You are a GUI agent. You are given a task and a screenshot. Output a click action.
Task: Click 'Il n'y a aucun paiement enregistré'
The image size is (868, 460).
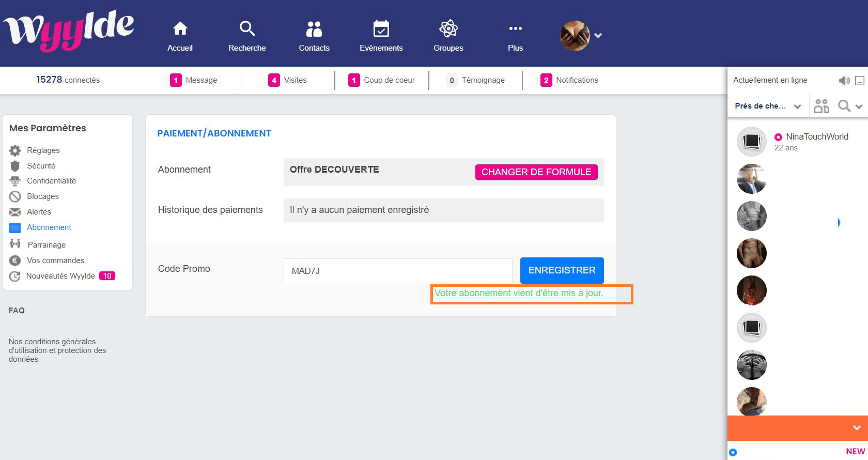(x=359, y=210)
